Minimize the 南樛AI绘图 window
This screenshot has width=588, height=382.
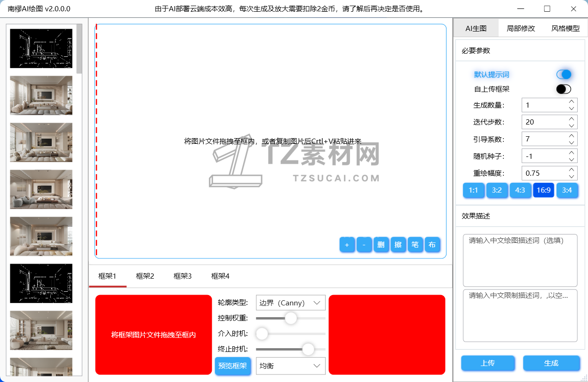tap(521, 8)
